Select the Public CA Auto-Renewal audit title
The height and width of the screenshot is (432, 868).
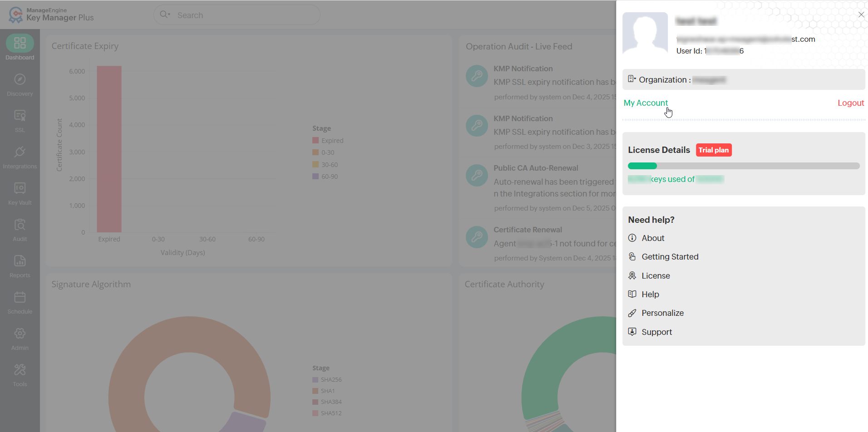pos(536,168)
